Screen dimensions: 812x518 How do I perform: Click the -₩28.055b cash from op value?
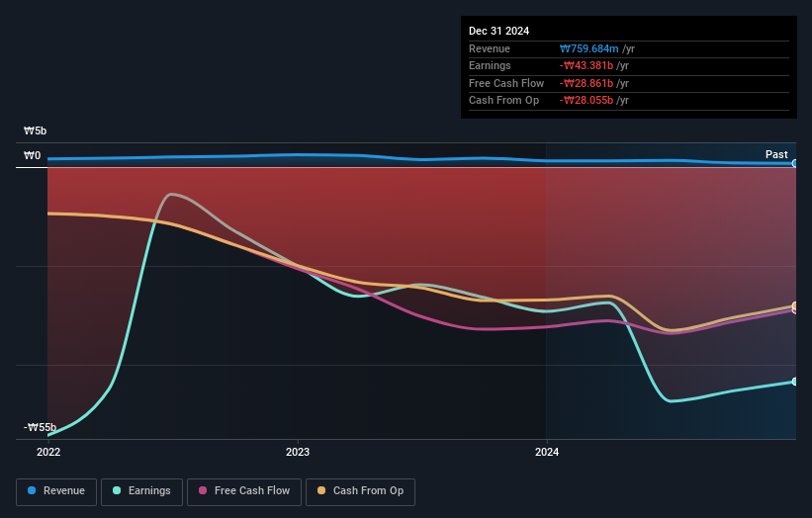(586, 101)
